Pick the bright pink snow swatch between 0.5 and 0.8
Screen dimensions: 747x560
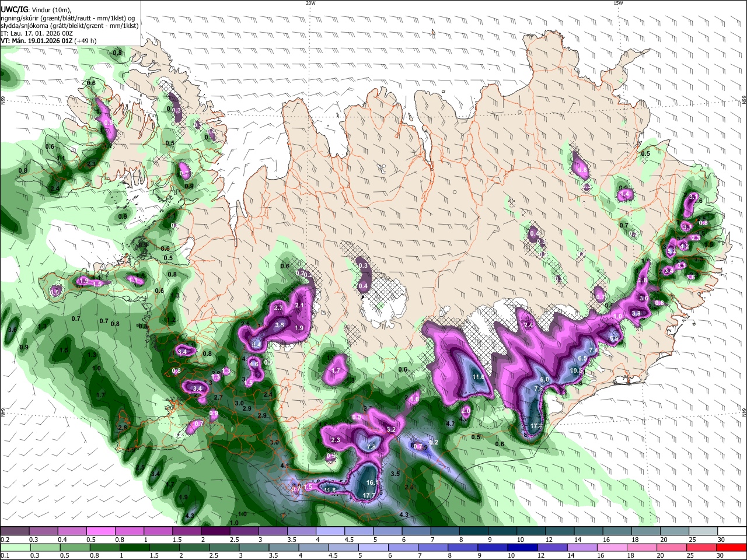point(100,531)
